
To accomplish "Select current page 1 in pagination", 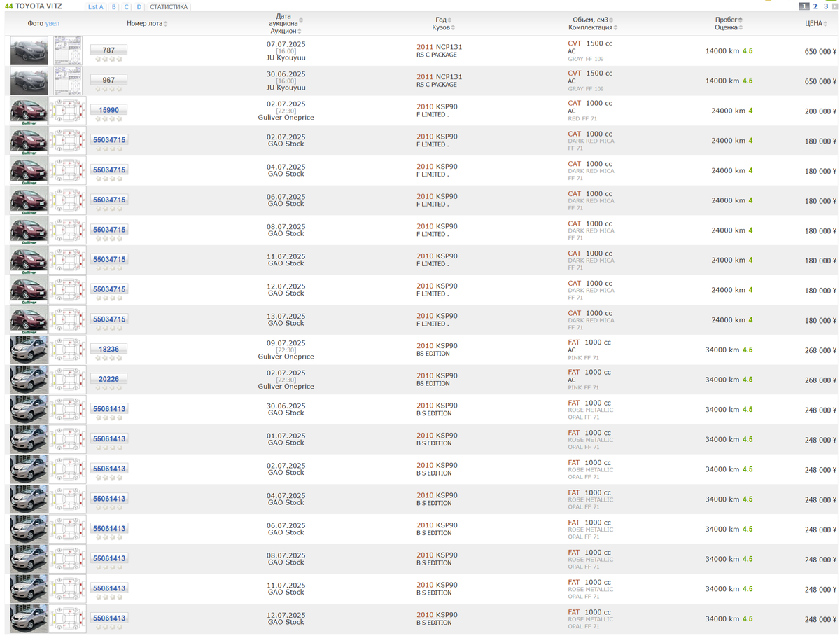I will 804,6.
